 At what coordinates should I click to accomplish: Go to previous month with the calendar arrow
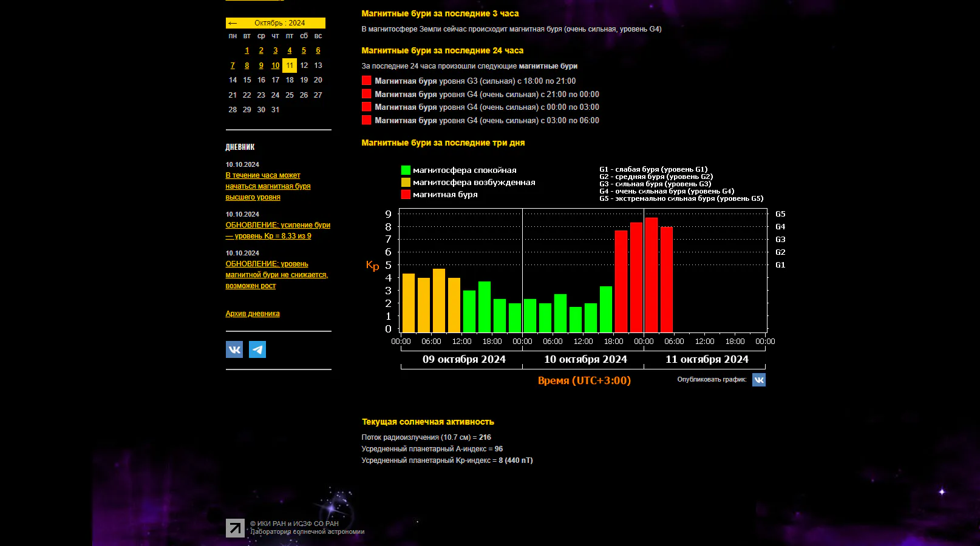233,23
